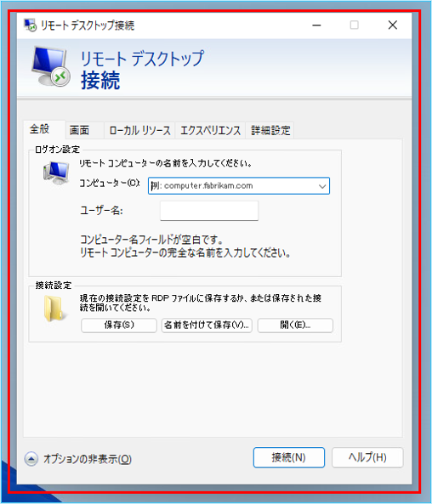432x504 pixels.
Task: Switch to the エクスペリエンス tab
Action: tap(210, 131)
